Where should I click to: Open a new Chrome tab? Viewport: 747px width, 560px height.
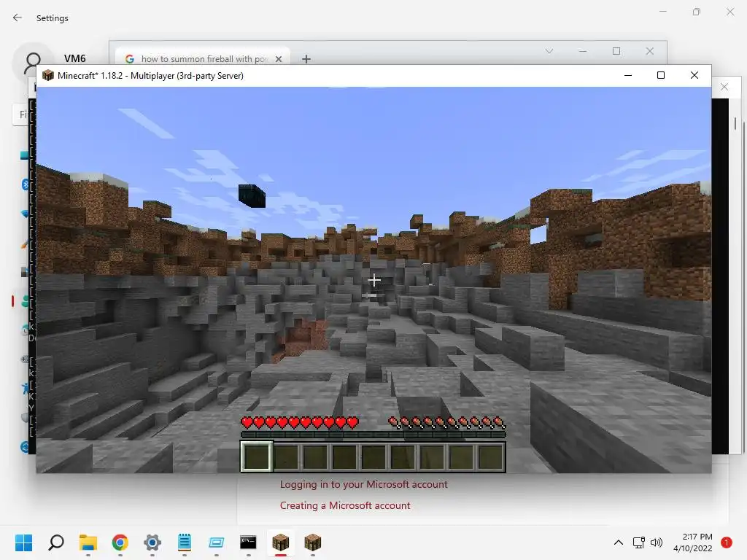pos(306,59)
